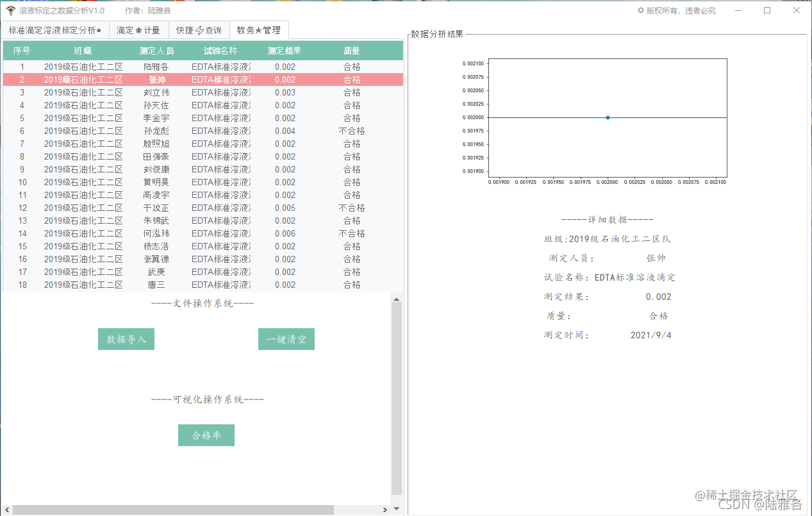Switch to the 滴定计量 tab
The width and height of the screenshot is (812, 516).
[138, 29]
